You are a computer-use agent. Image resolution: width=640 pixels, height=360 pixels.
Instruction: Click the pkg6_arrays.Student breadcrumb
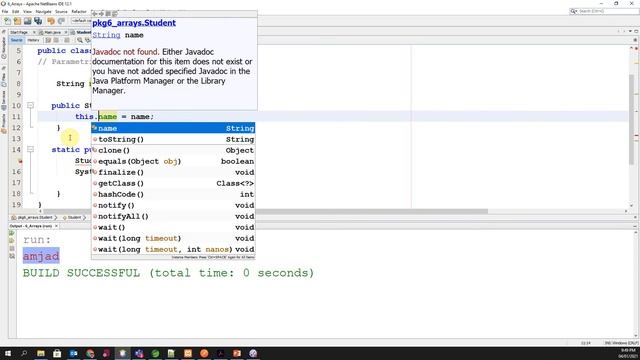(34, 218)
